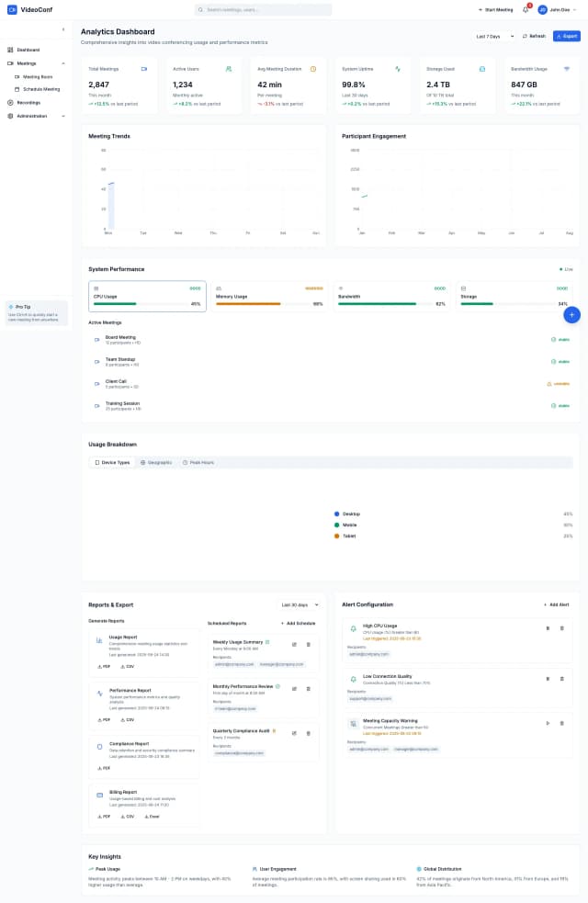The width and height of the screenshot is (588, 903).
Task: Download Billing Report as Excel
Action: 151,816
